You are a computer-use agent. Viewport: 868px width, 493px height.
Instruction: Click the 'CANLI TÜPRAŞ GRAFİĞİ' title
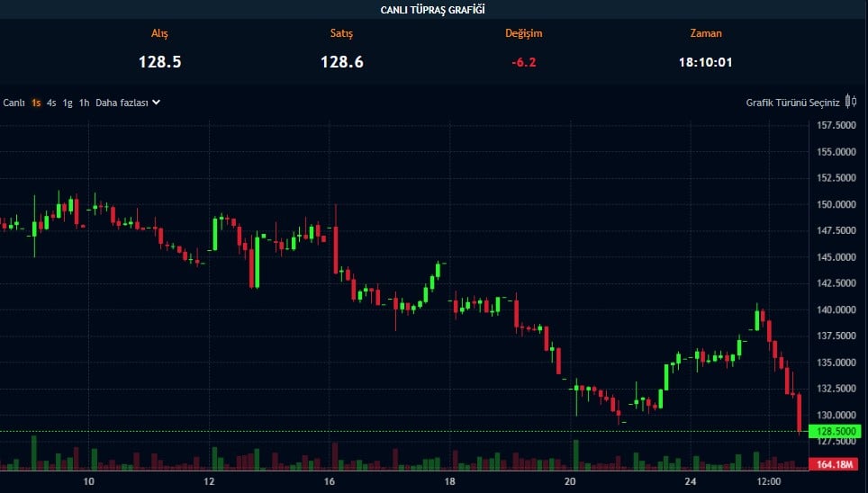(433, 10)
